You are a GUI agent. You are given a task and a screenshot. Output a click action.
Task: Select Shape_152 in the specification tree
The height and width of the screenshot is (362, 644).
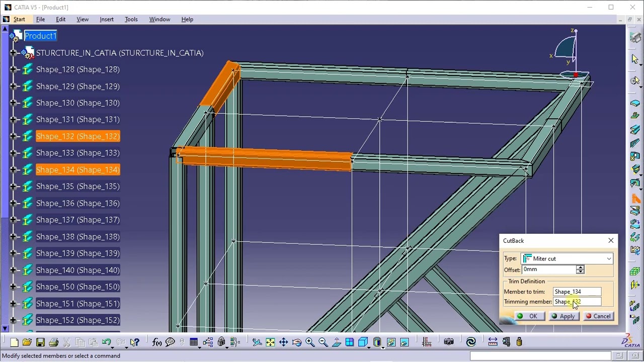click(x=77, y=320)
